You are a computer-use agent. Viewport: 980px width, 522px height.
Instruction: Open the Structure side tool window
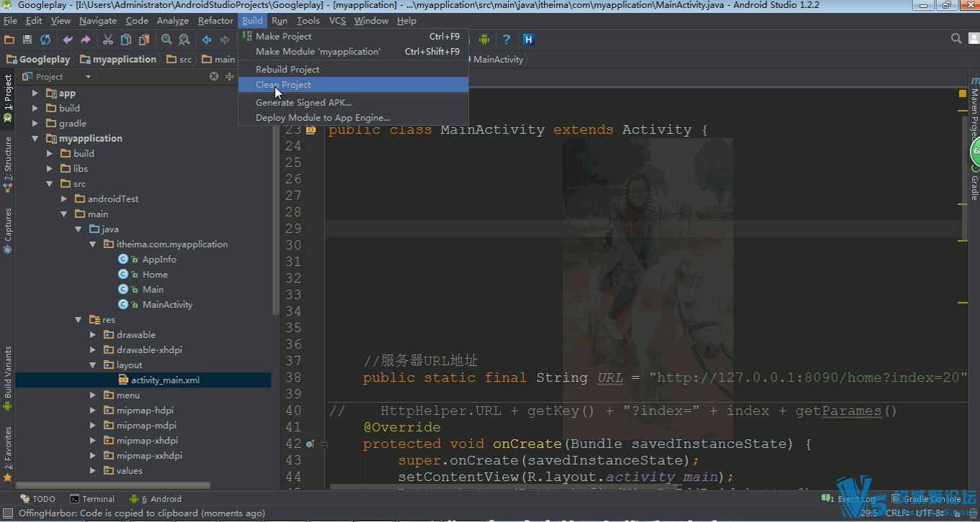[8, 164]
